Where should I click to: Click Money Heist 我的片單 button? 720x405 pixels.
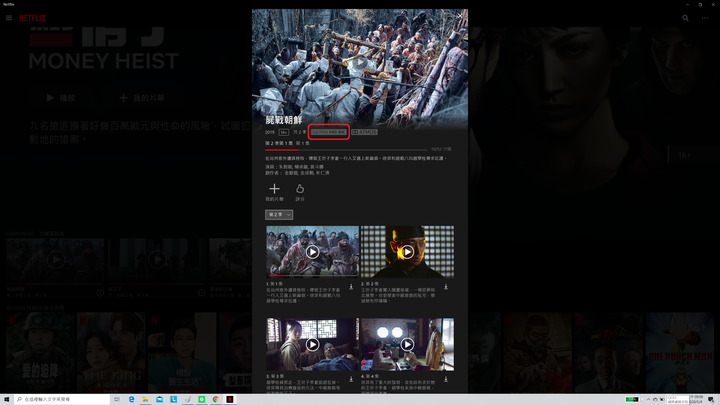[x=142, y=98]
